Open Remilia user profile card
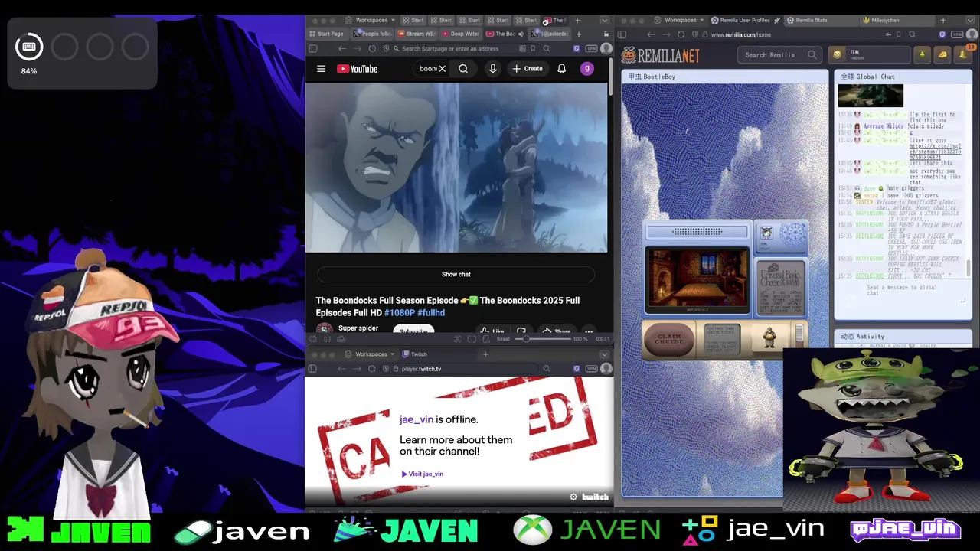980x551 pixels. (871, 54)
